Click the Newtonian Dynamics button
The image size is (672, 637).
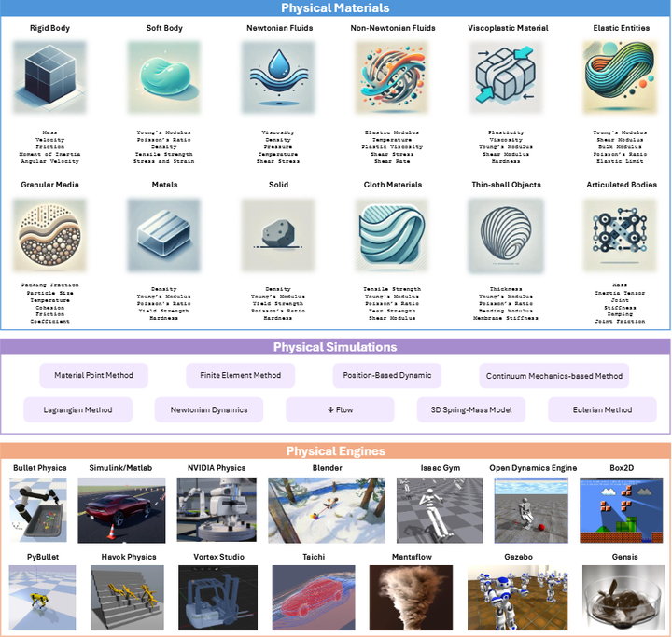(209, 410)
